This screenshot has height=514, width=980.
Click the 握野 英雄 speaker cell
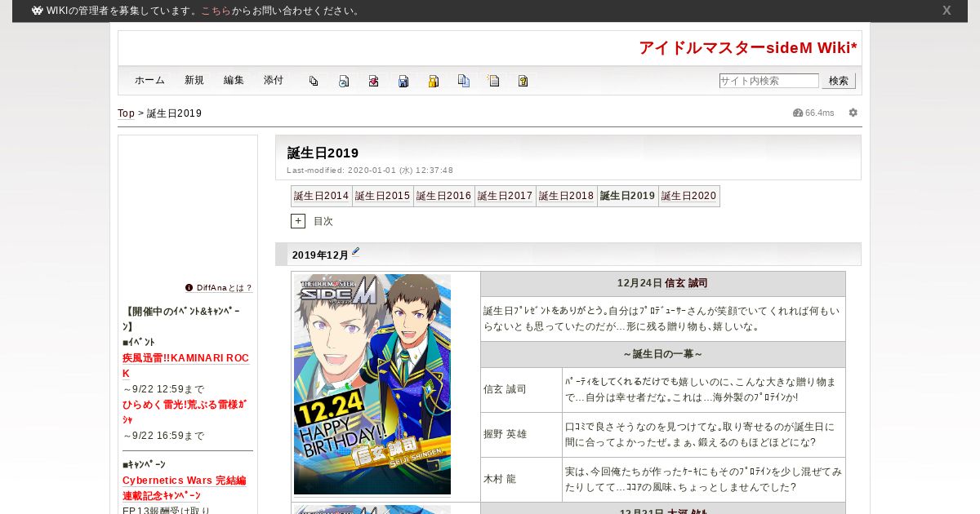[x=521, y=435]
